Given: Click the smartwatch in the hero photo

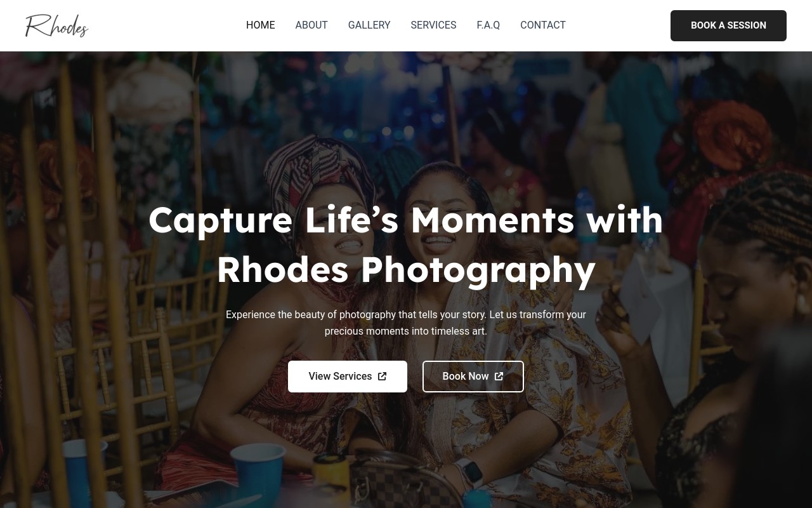Looking at the screenshot, I should point(469,472).
